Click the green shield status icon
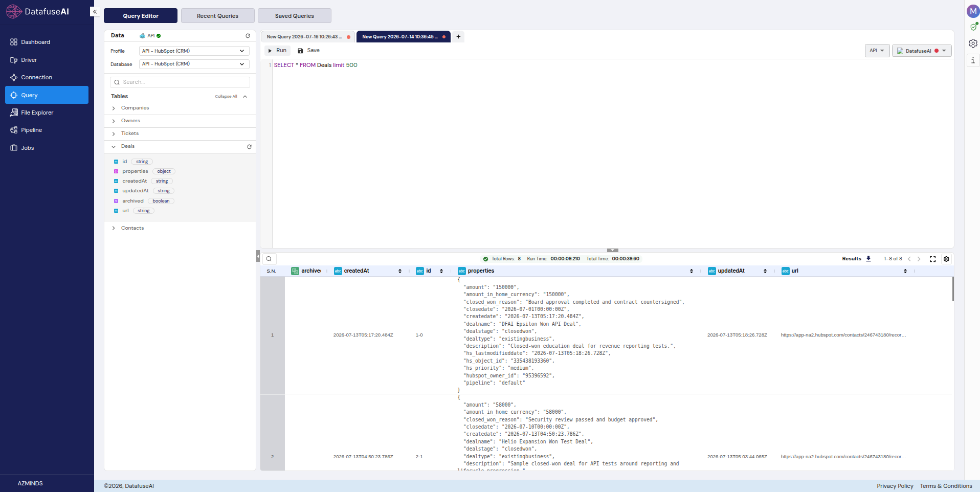Screen dimensions: 980x492 tap(973, 27)
